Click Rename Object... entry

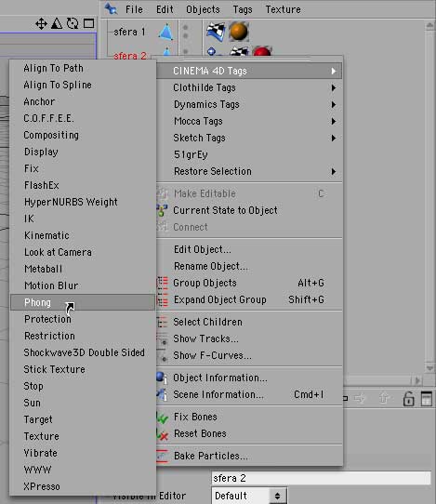[x=249, y=266]
